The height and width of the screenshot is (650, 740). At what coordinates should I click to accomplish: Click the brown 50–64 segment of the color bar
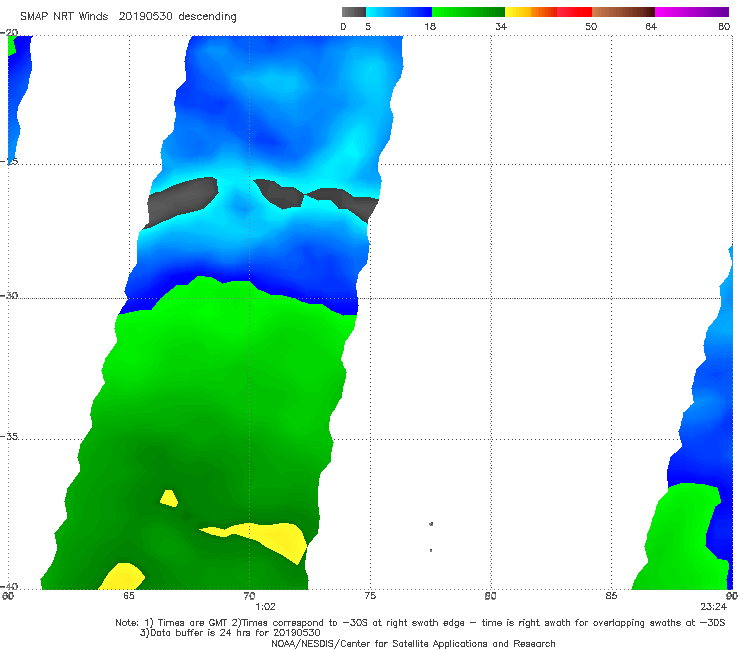[x=623, y=12]
